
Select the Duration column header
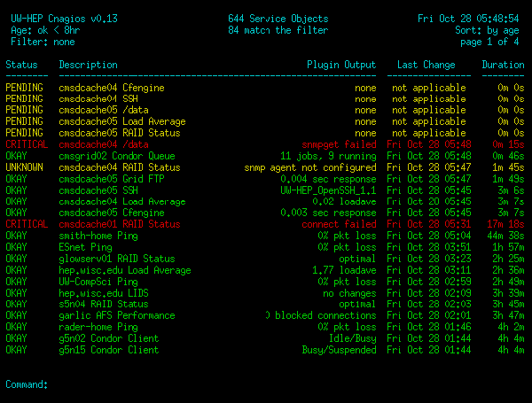click(x=503, y=65)
